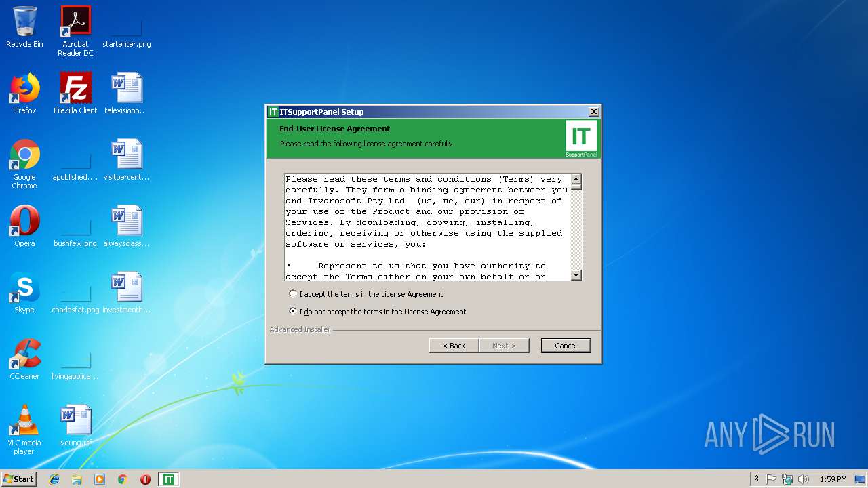Click the 1:59 PM taskbar clock

point(833,479)
